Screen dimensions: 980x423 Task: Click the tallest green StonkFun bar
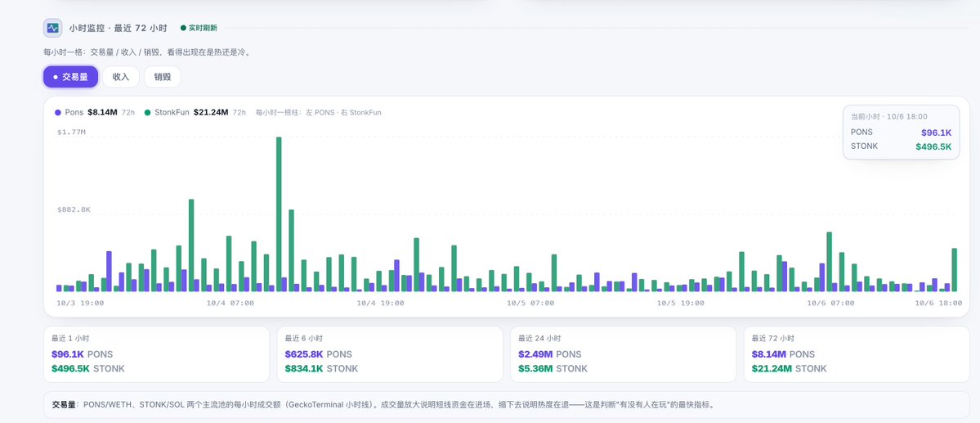[x=279, y=214]
